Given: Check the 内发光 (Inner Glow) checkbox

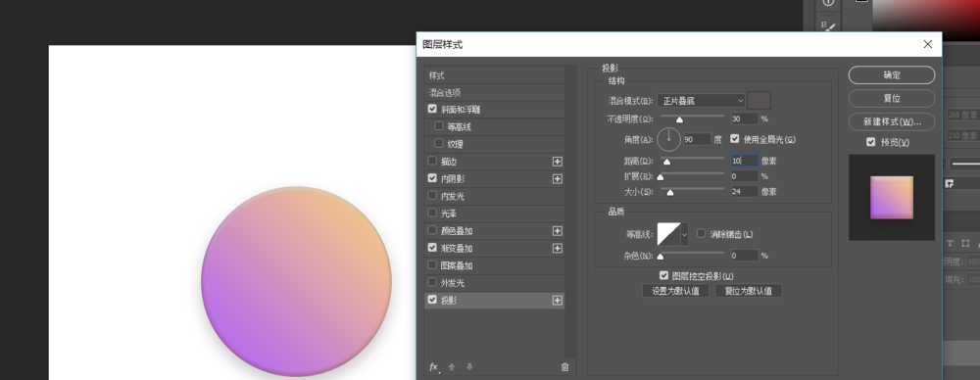Looking at the screenshot, I should (432, 196).
